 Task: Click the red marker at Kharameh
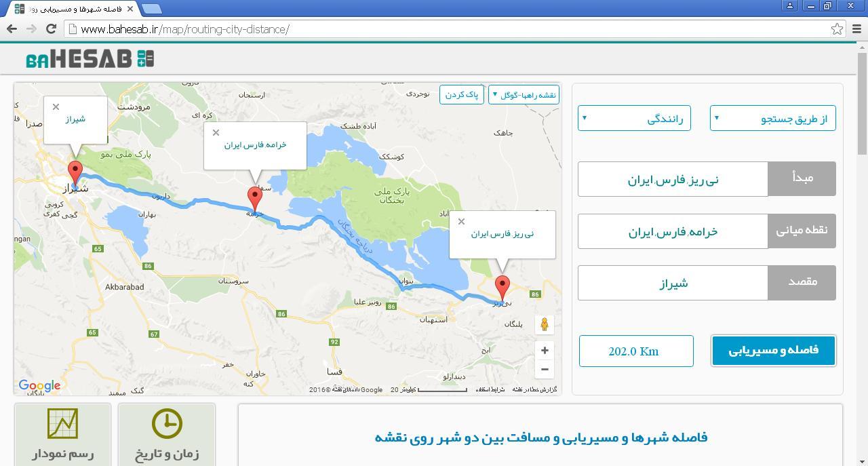[255, 197]
